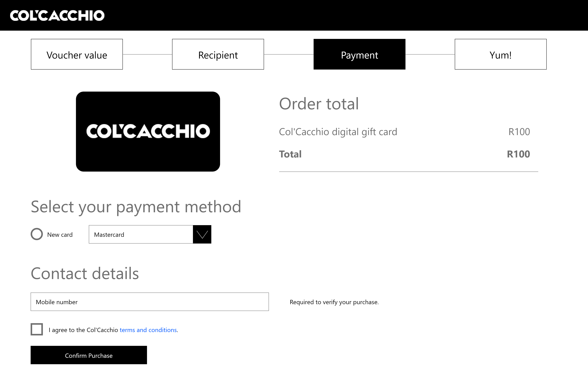This screenshot has height=378, width=588.
Task: Click the bold Total R100 amount
Action: [x=518, y=154]
